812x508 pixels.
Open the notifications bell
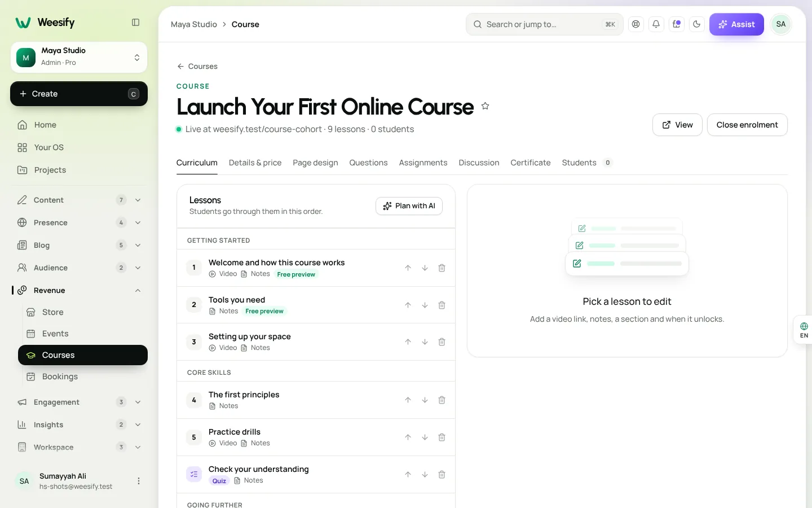(656, 24)
